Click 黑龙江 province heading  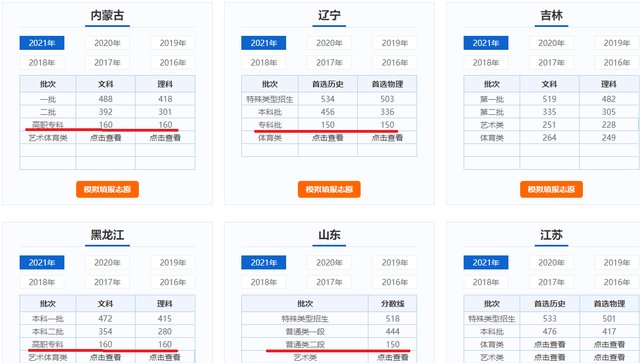tap(107, 235)
